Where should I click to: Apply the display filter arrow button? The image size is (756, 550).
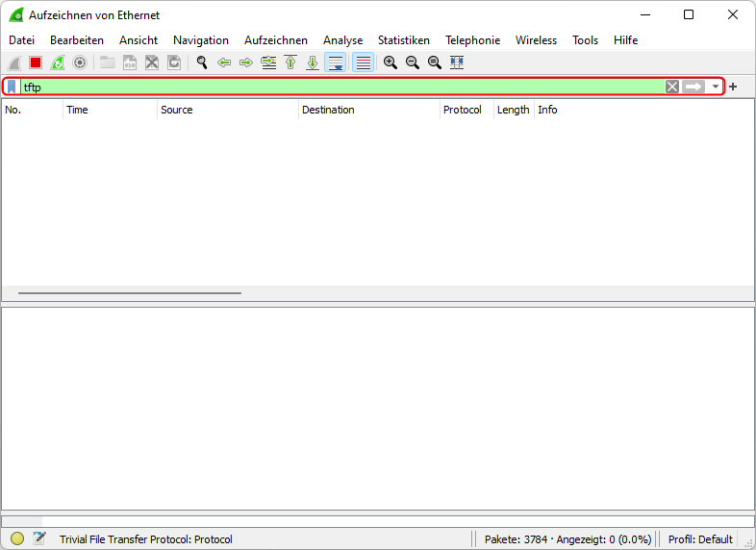point(693,87)
